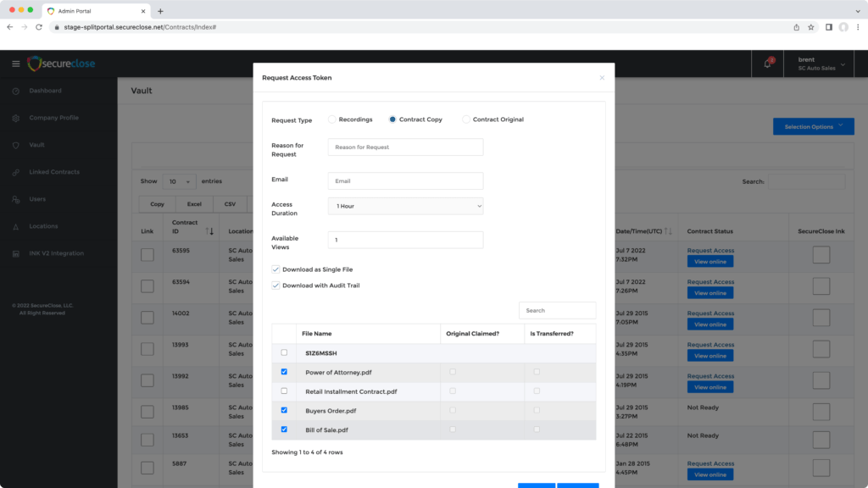Open the hamburger menu icon
868x488 pixels.
(x=15, y=64)
